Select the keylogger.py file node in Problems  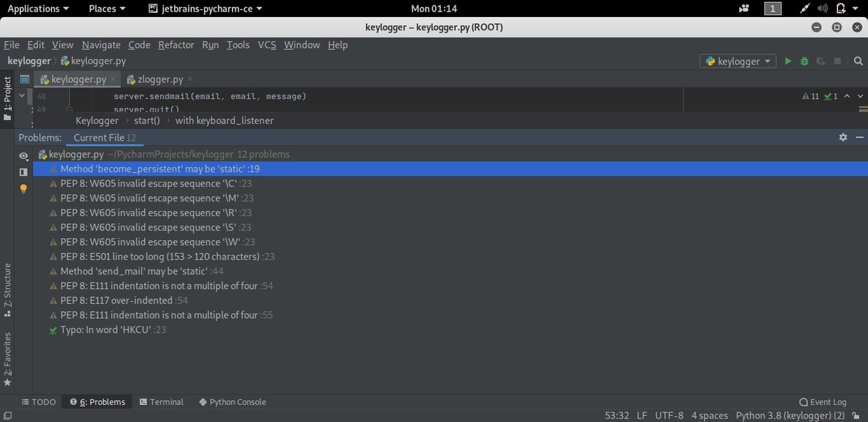tap(450, 154)
